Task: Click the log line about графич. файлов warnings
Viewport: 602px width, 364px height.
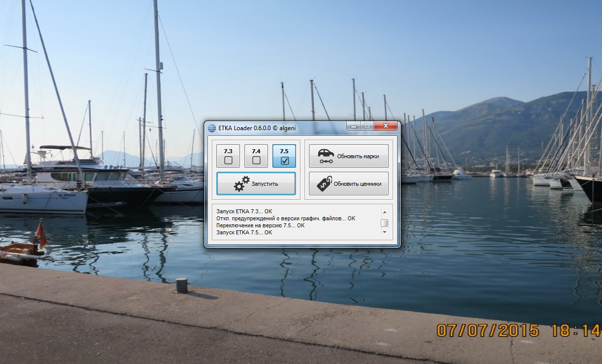Action: [x=285, y=218]
